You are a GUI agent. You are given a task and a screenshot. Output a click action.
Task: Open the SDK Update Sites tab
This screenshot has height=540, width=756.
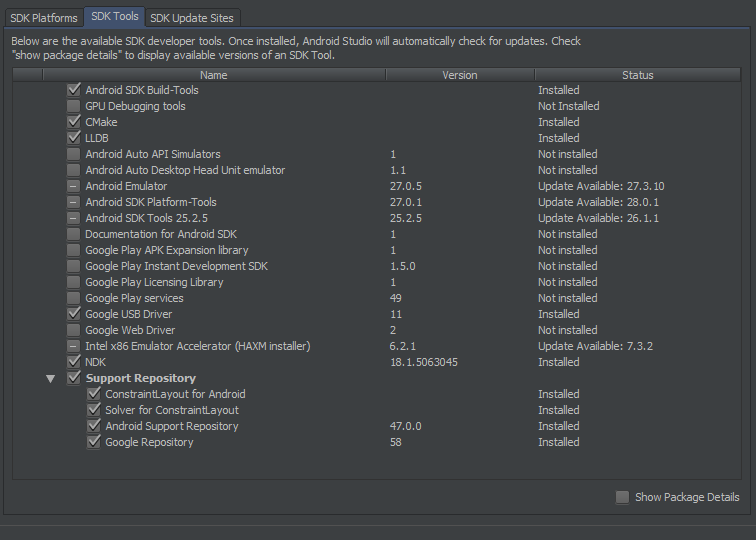[x=192, y=18]
